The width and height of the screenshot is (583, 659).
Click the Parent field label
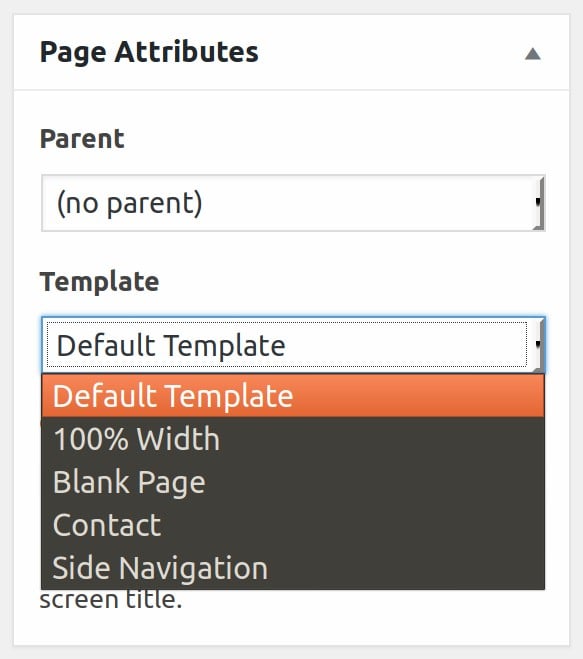tap(82, 139)
